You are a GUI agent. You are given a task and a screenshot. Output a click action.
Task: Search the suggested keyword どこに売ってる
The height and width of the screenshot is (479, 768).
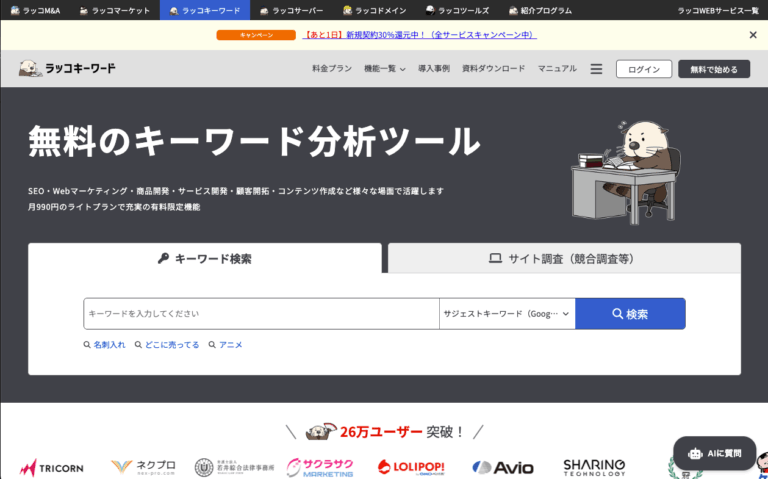coord(167,345)
